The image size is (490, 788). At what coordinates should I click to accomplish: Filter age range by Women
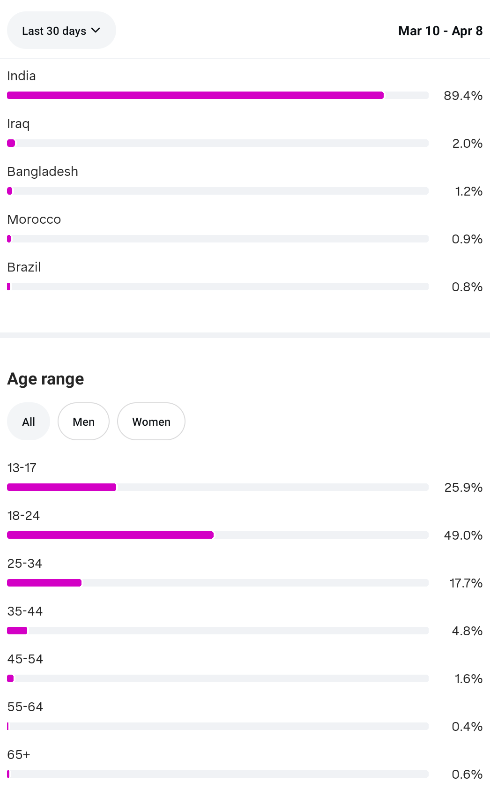coord(151,422)
